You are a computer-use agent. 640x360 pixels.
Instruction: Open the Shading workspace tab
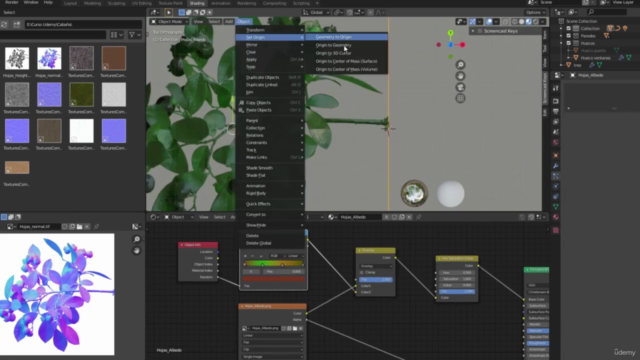pyautogui.click(x=197, y=3)
